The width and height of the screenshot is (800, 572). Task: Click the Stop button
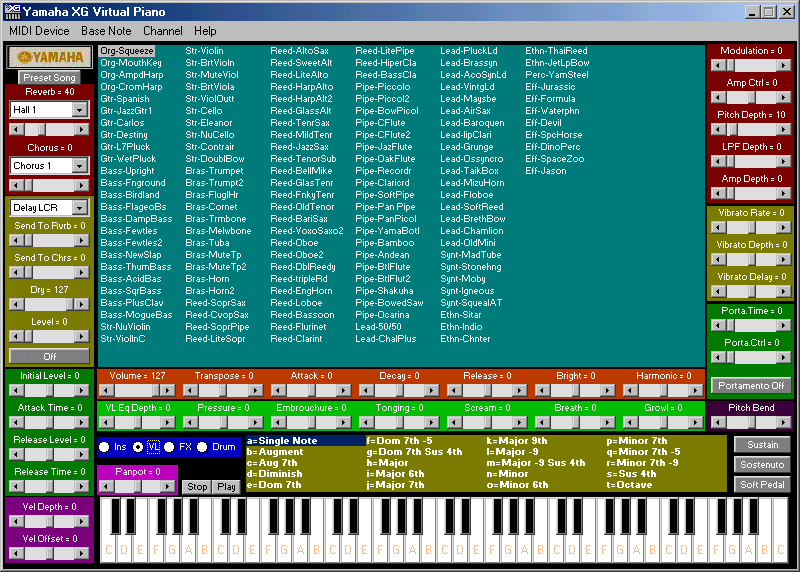point(197,487)
